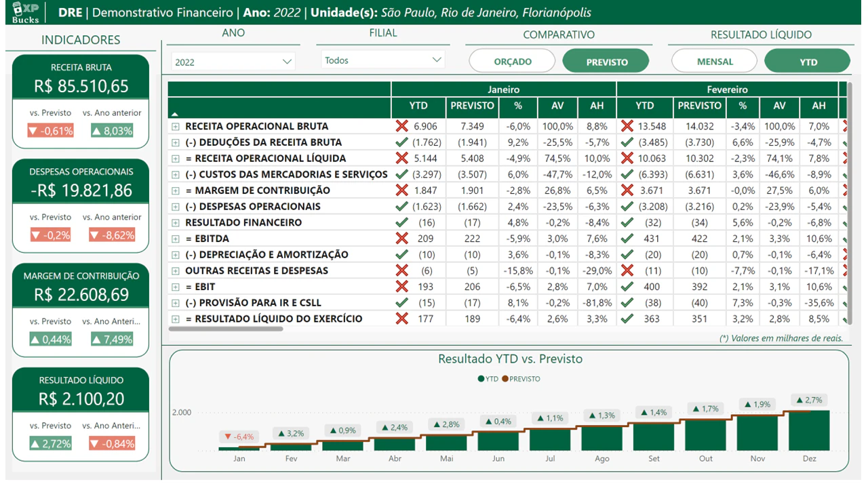Click red X icon in EBIT Janeiro row
868x488 pixels.
coord(402,287)
